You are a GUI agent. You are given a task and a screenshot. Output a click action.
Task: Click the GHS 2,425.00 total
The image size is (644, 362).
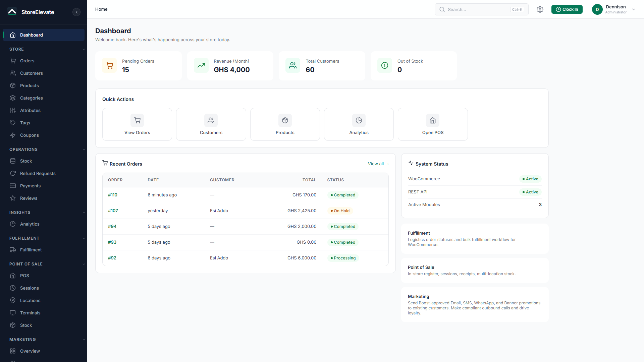tap(302, 211)
